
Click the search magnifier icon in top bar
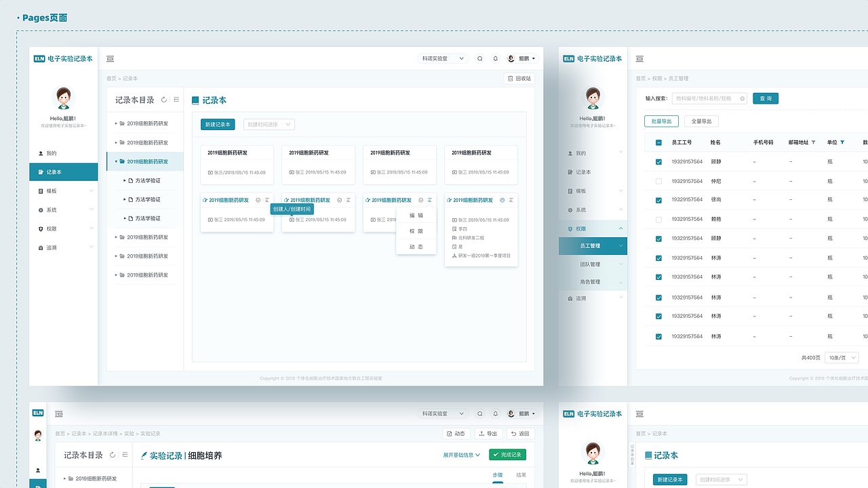point(480,58)
